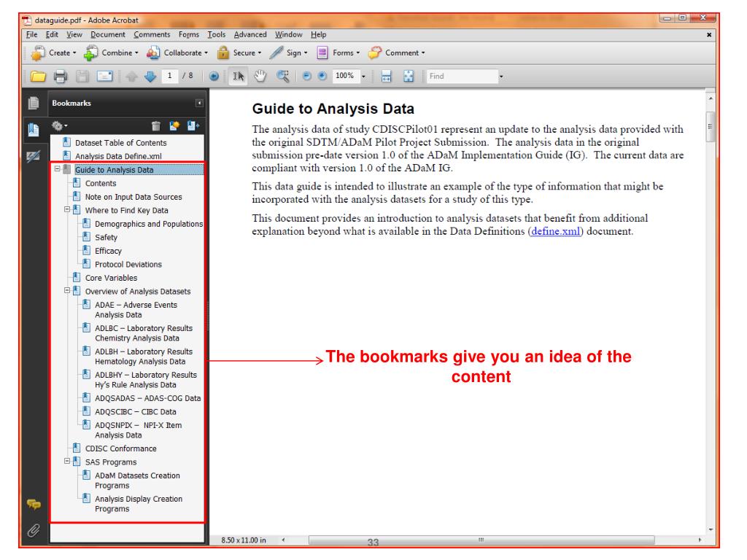
Task: Go to previous page arrow
Action: (x=132, y=76)
